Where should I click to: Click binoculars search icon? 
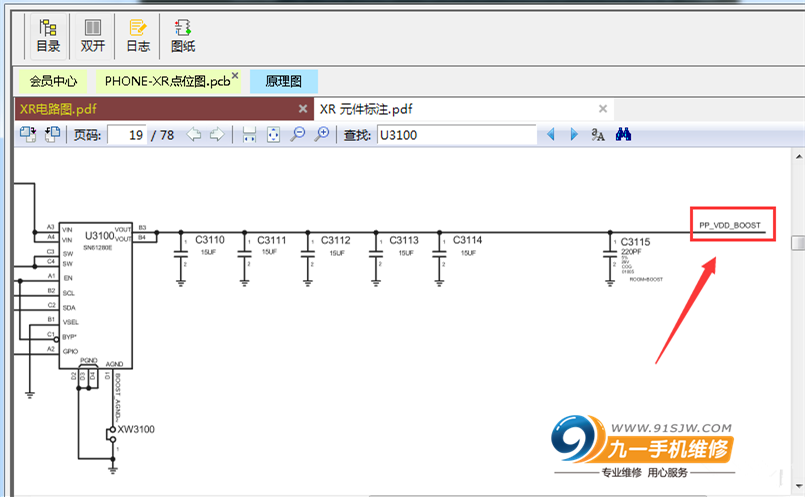point(623,135)
